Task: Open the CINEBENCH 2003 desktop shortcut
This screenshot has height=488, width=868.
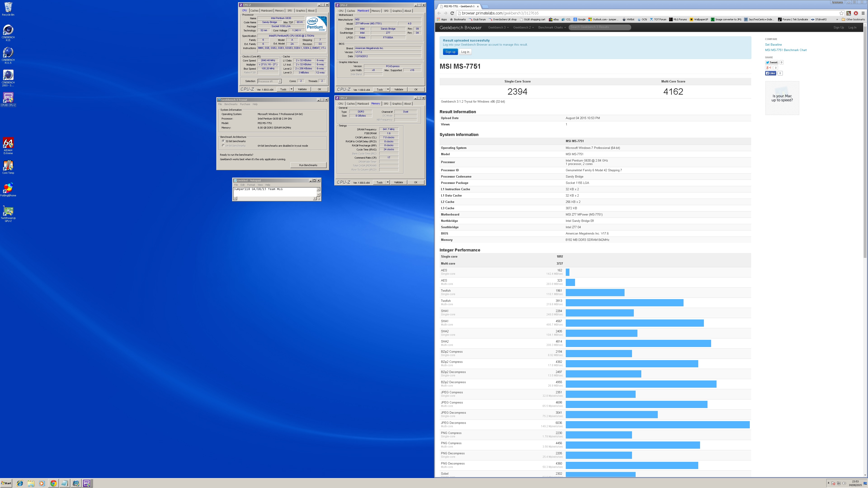Action: click(8, 78)
